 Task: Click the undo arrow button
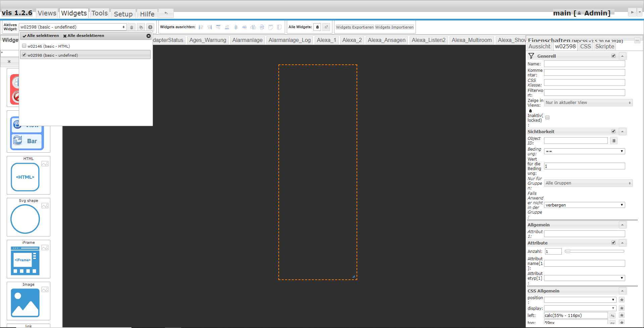(x=166, y=13)
